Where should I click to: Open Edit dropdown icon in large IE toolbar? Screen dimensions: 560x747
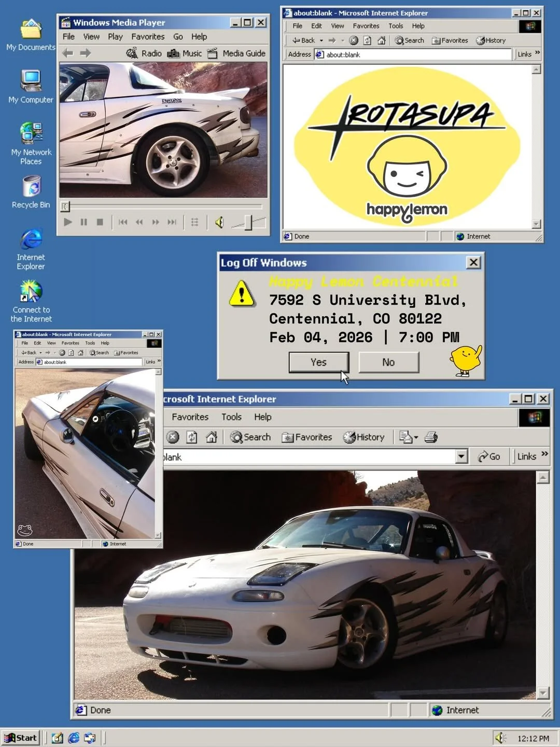pyautogui.click(x=409, y=437)
